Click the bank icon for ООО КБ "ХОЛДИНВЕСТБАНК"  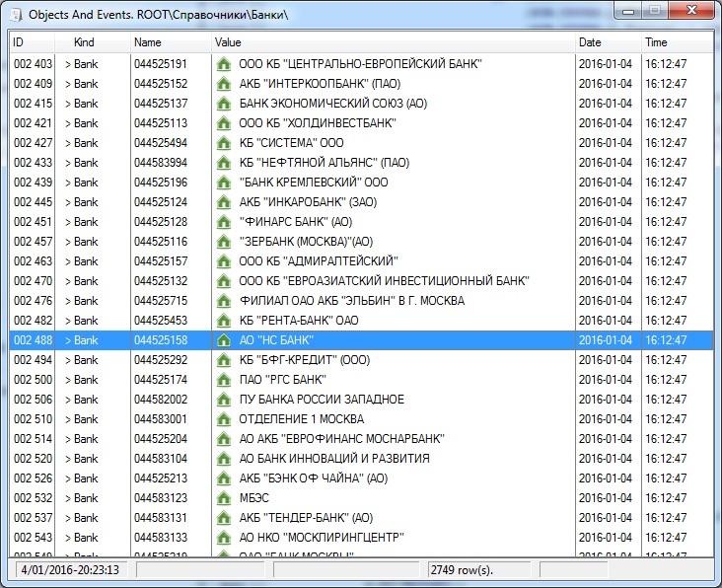point(223,123)
